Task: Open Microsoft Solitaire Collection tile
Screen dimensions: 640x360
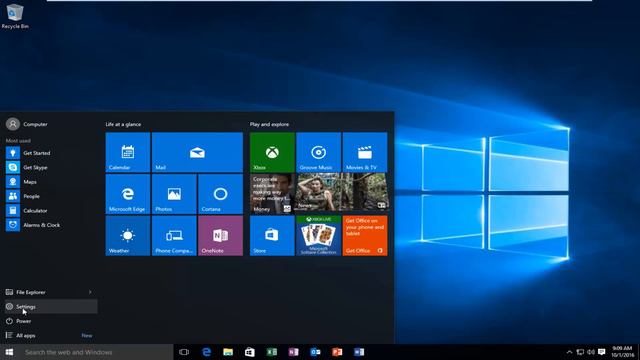Action: click(x=318, y=236)
